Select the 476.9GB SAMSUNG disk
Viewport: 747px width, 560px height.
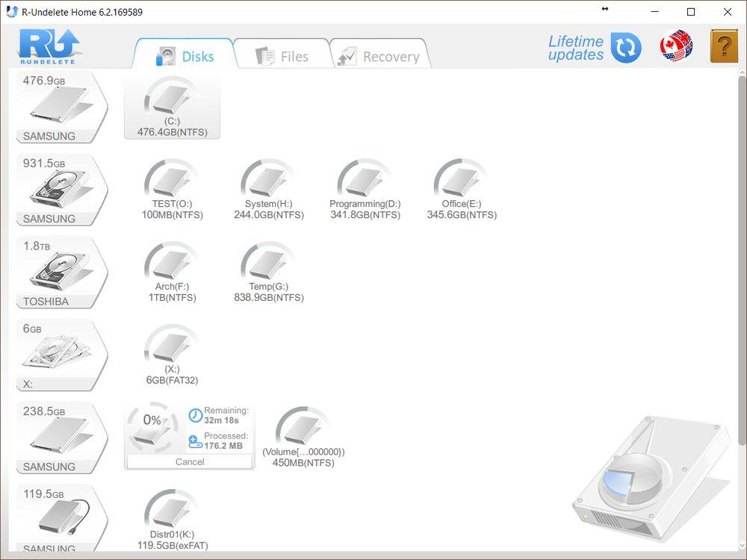click(x=62, y=107)
